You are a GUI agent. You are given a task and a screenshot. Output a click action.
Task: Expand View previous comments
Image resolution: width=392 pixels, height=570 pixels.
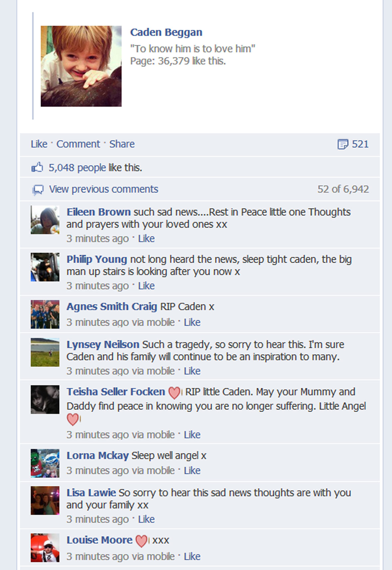(104, 189)
